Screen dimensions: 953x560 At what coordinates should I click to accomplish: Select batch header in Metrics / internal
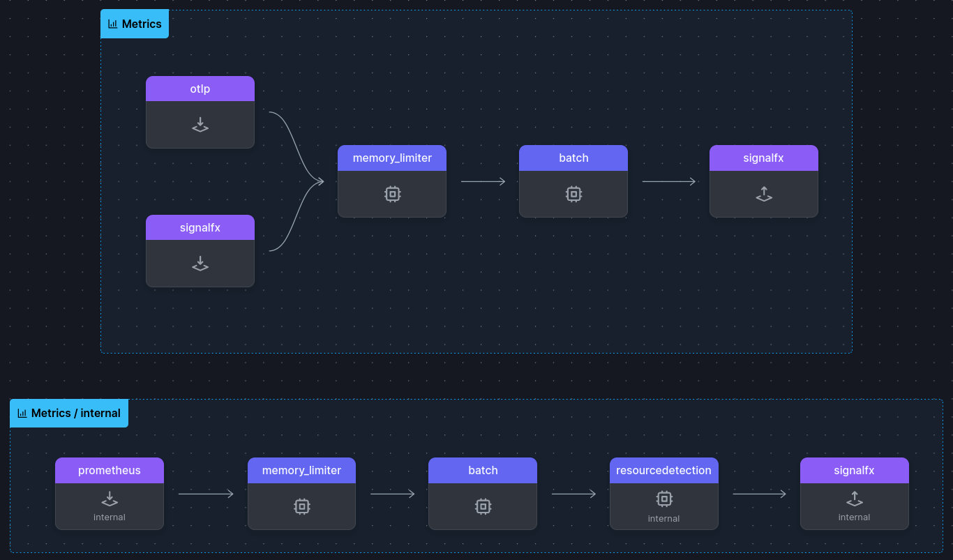coord(483,470)
